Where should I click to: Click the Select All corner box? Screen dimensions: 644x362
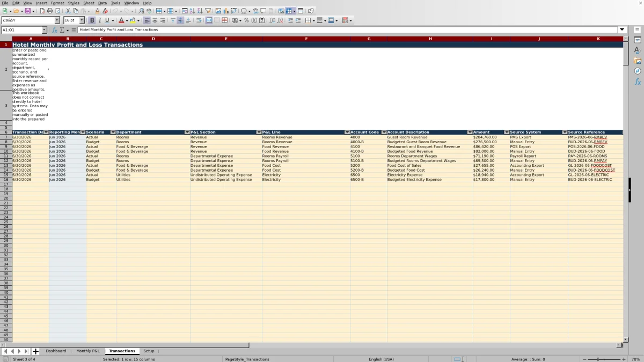tap(6, 39)
